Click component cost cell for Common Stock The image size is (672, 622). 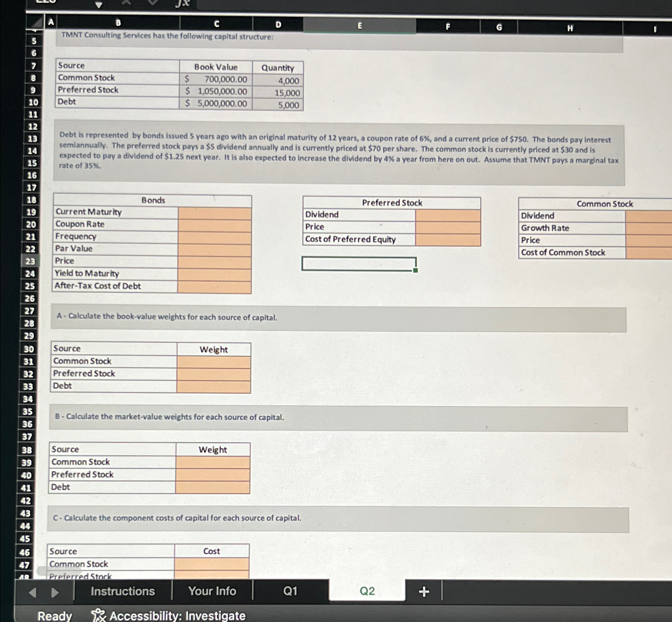coord(212,564)
